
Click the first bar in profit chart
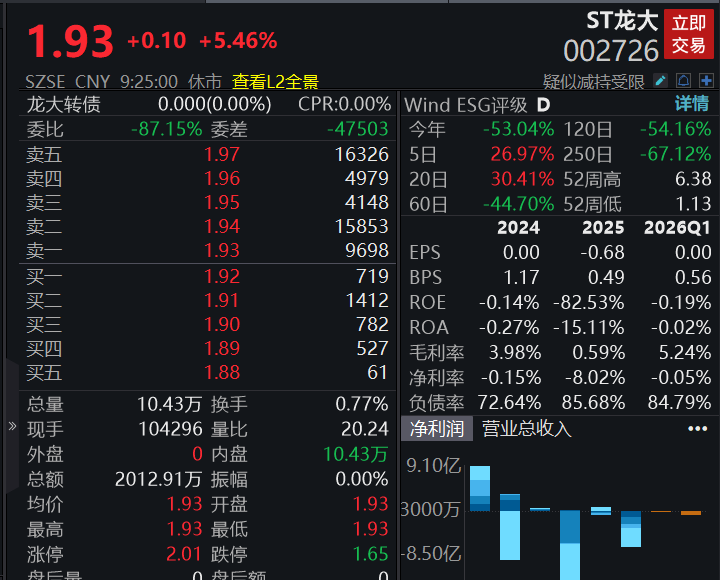coord(480,488)
